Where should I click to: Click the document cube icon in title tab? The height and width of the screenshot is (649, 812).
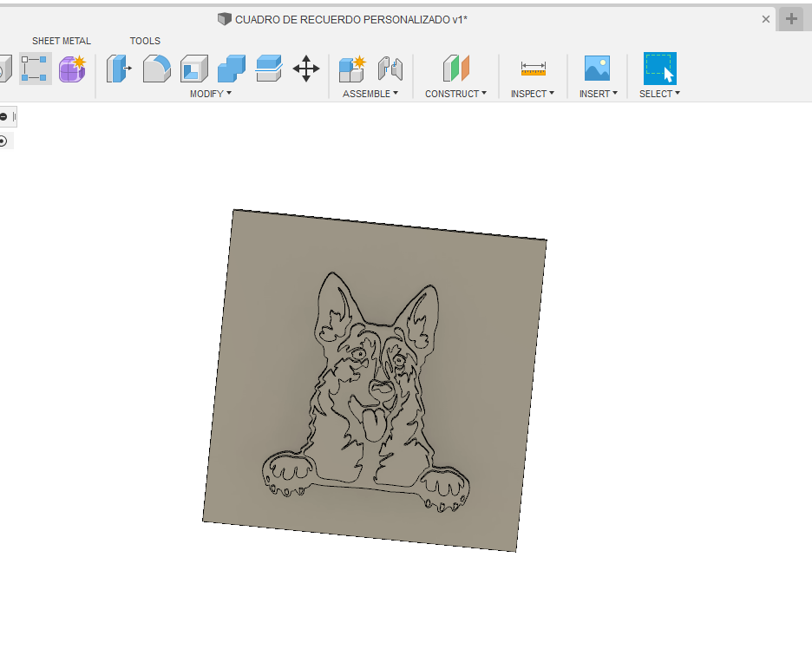pyautogui.click(x=224, y=19)
